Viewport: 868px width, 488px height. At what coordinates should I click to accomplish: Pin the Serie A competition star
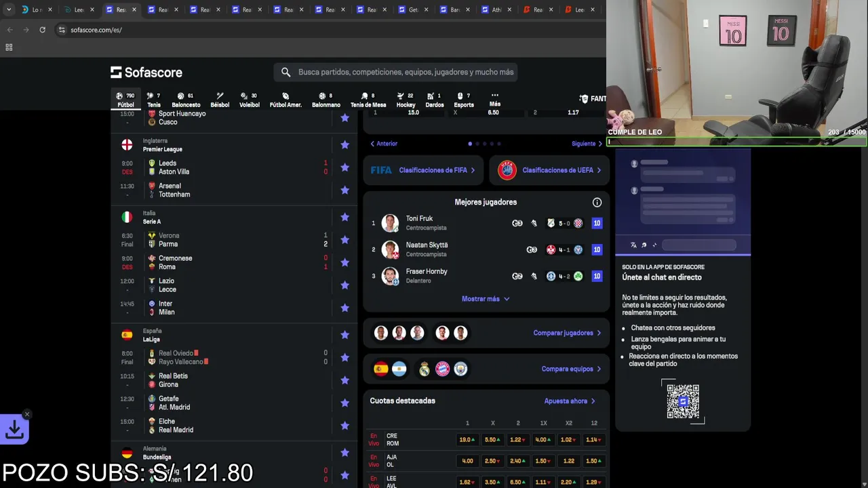pyautogui.click(x=344, y=217)
